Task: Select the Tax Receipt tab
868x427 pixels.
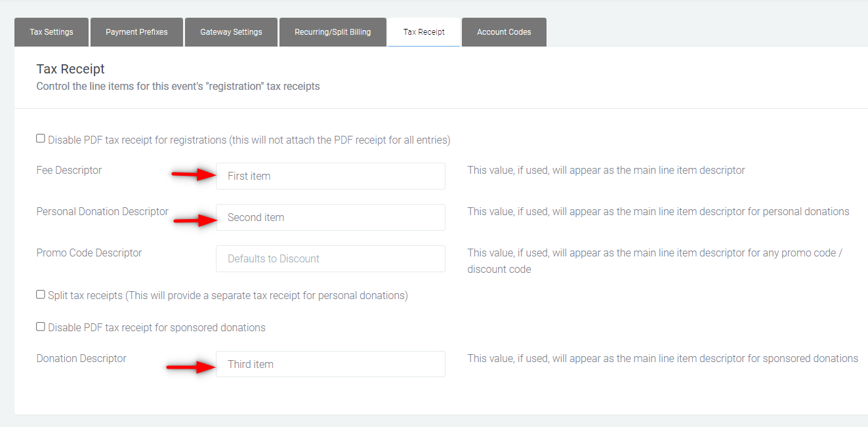Action: 424,32
